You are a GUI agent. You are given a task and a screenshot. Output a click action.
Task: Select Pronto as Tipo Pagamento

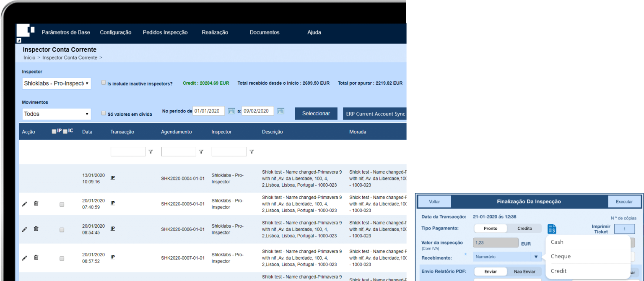tap(491, 229)
